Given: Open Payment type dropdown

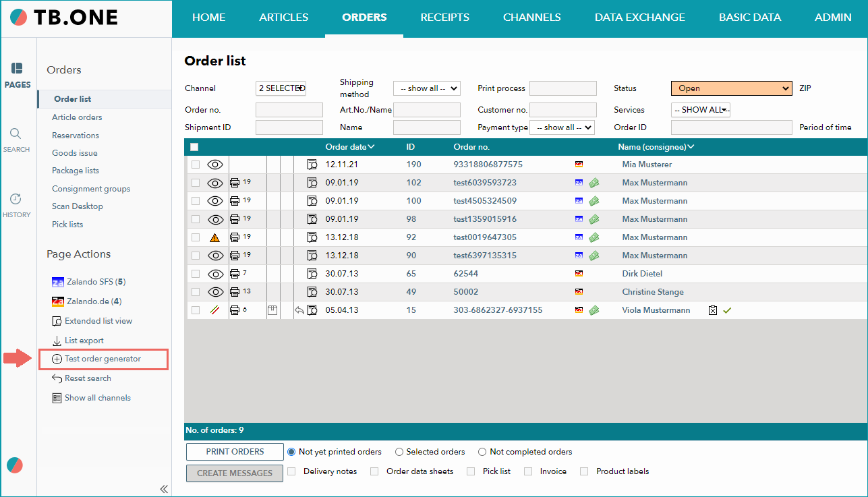Looking at the screenshot, I should [562, 127].
